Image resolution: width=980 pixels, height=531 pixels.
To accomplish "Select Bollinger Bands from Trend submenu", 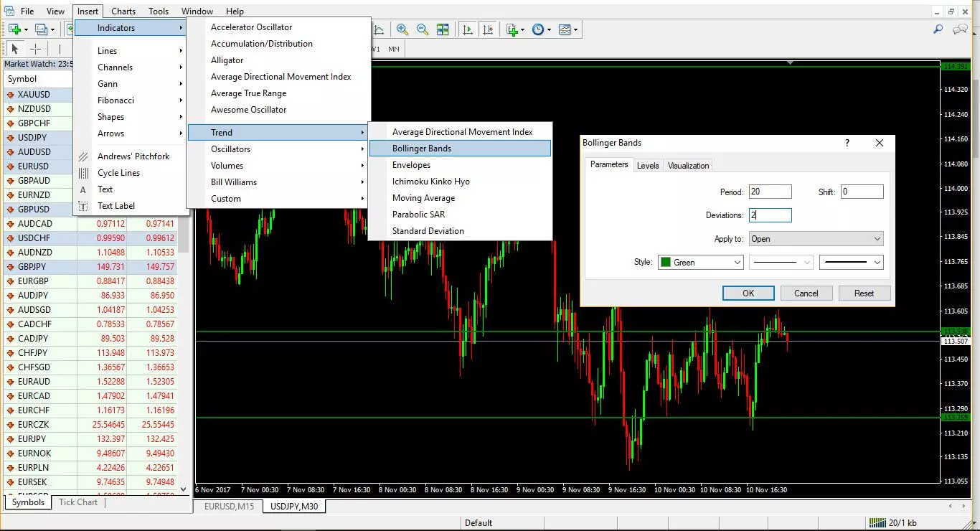I will 460,149.
